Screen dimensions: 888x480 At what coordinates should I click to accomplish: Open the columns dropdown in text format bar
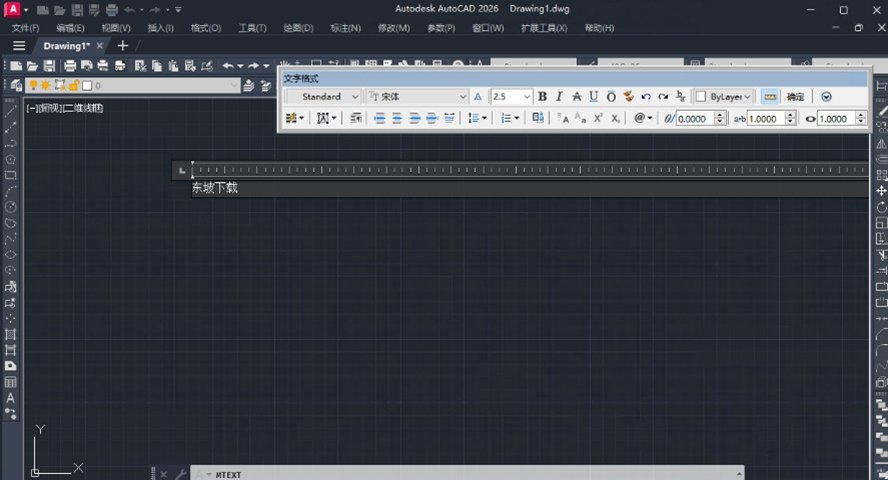click(294, 118)
